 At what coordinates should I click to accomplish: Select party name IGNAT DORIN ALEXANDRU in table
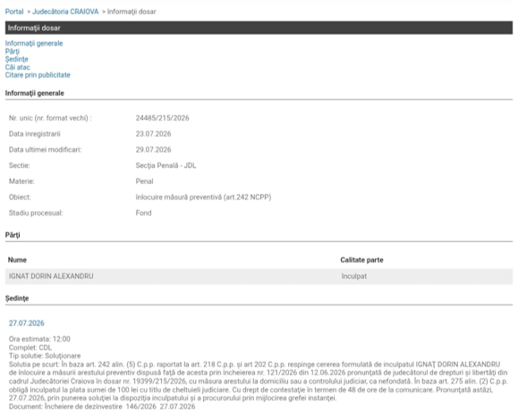point(51,276)
